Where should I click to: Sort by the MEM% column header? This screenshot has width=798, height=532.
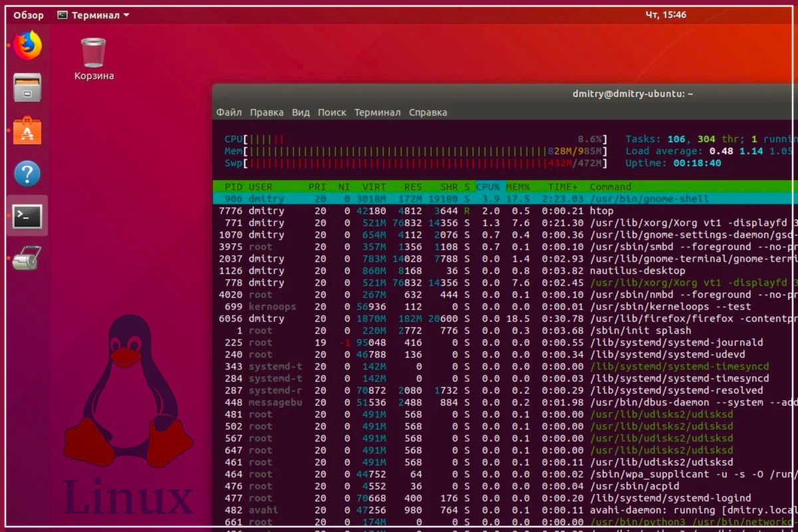tap(517, 187)
